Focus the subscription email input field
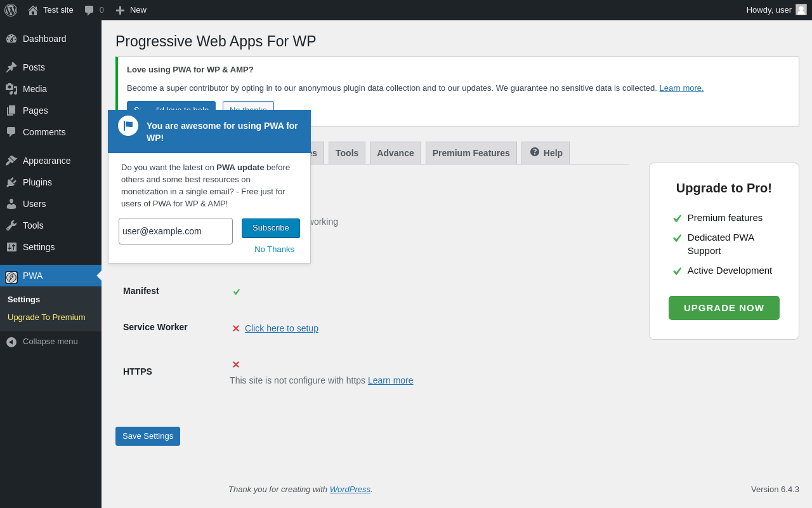 (x=176, y=231)
